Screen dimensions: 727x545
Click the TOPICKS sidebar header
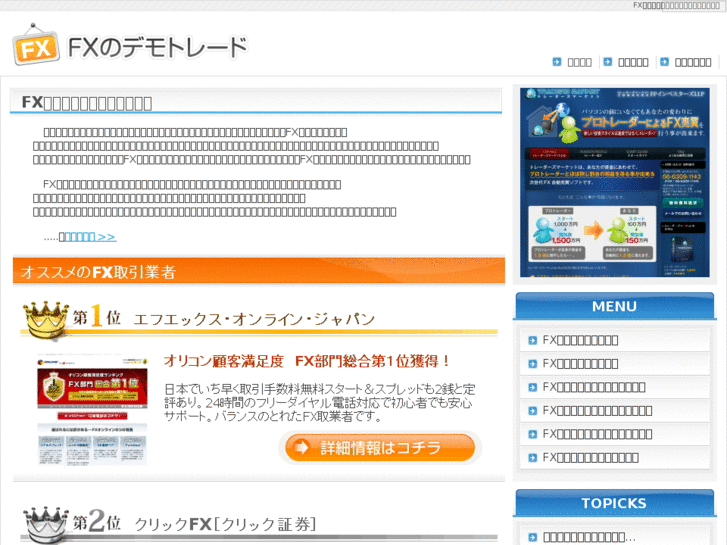click(614, 503)
